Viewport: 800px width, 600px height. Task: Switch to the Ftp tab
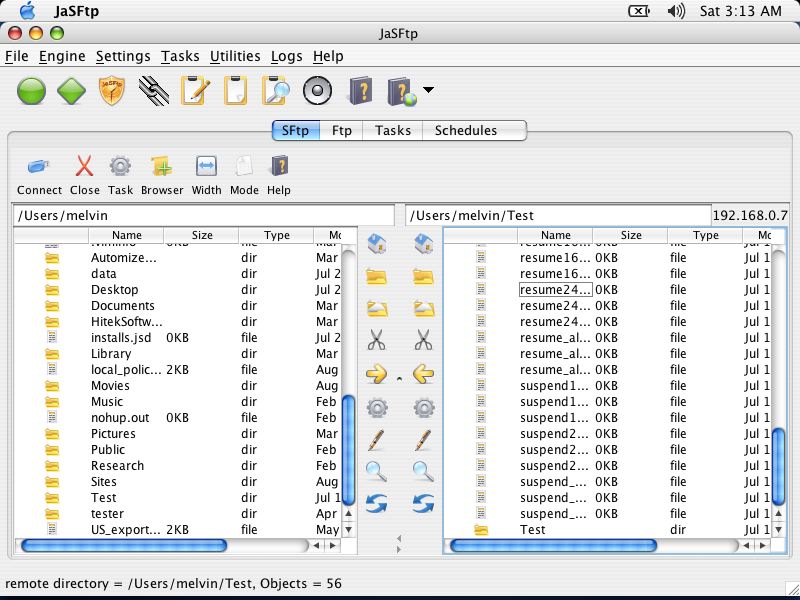[x=341, y=131]
